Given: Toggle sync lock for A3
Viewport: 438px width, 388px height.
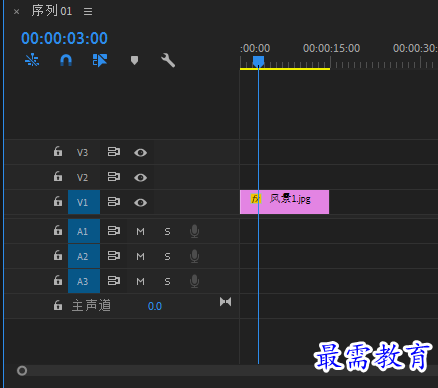Looking at the screenshot, I should 114,281.
